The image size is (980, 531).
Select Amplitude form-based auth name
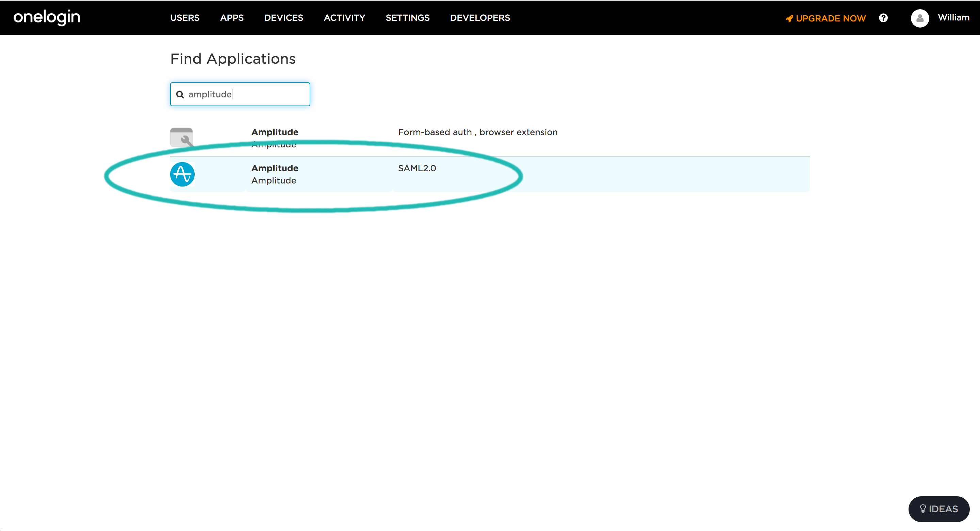click(x=275, y=132)
